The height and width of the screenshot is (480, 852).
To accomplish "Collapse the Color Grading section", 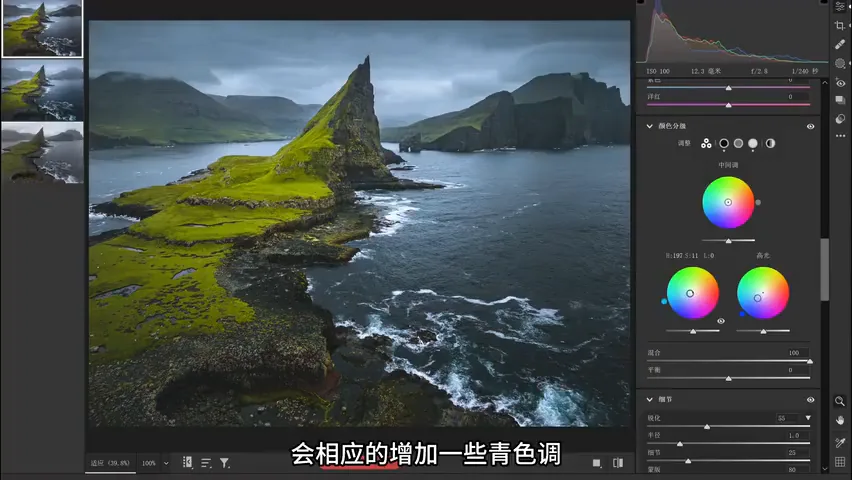I will pos(649,126).
